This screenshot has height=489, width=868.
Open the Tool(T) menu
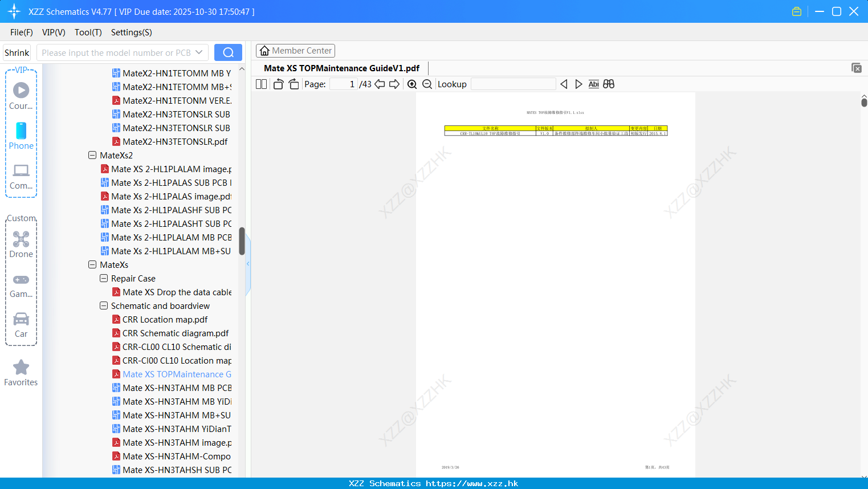click(88, 32)
